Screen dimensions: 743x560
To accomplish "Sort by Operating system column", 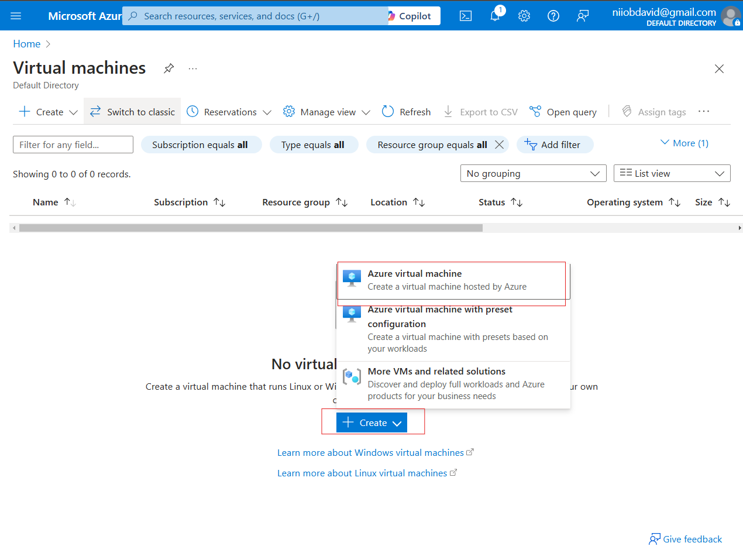I will pyautogui.click(x=634, y=202).
